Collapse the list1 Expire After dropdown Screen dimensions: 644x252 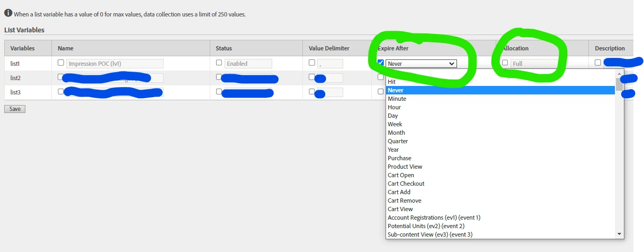coord(421,64)
